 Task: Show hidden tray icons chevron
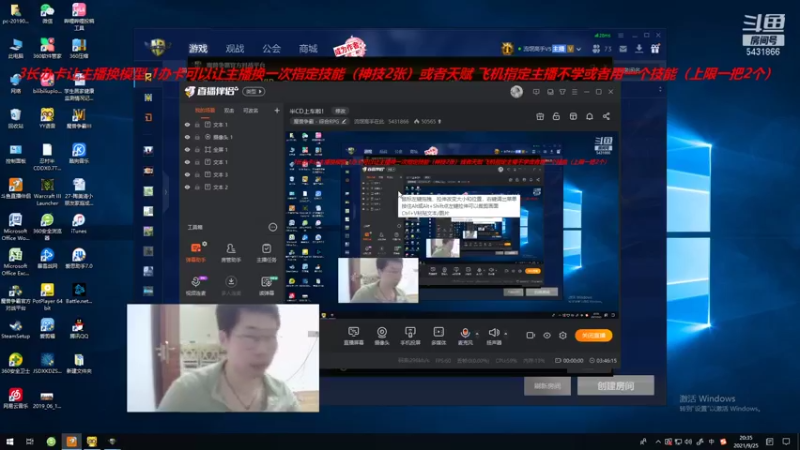click(658, 442)
